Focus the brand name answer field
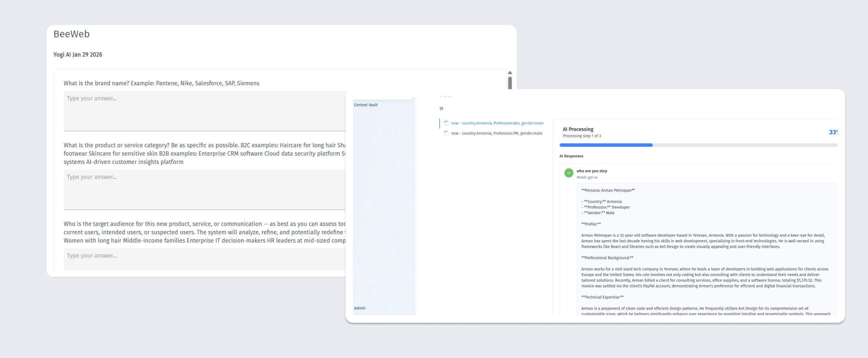The image size is (868, 358). 205,111
